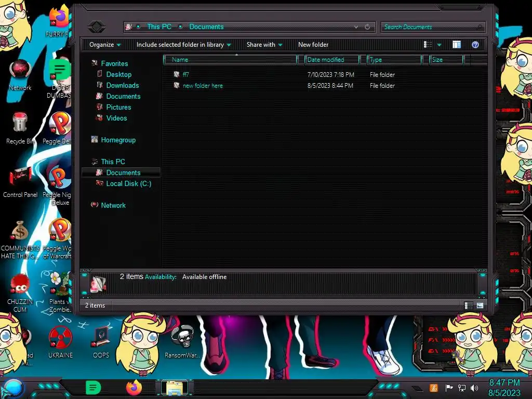This screenshot has width=532, height=399.
Task: Open Pictures in Favorites
Action: pos(118,107)
